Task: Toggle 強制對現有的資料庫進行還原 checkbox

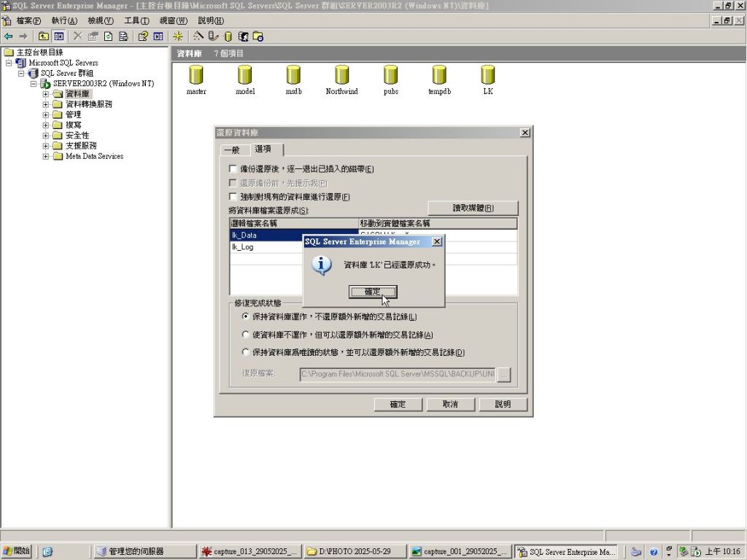Action: pyautogui.click(x=233, y=197)
